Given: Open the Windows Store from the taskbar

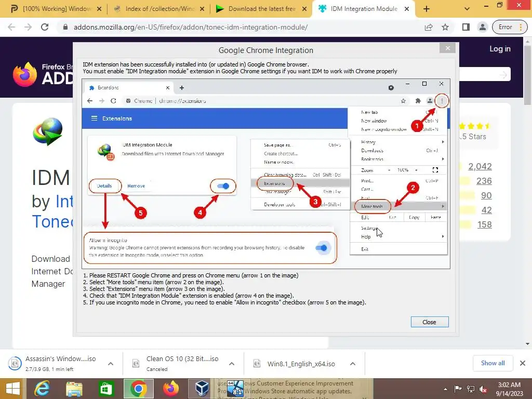Looking at the screenshot, I should [106, 389].
